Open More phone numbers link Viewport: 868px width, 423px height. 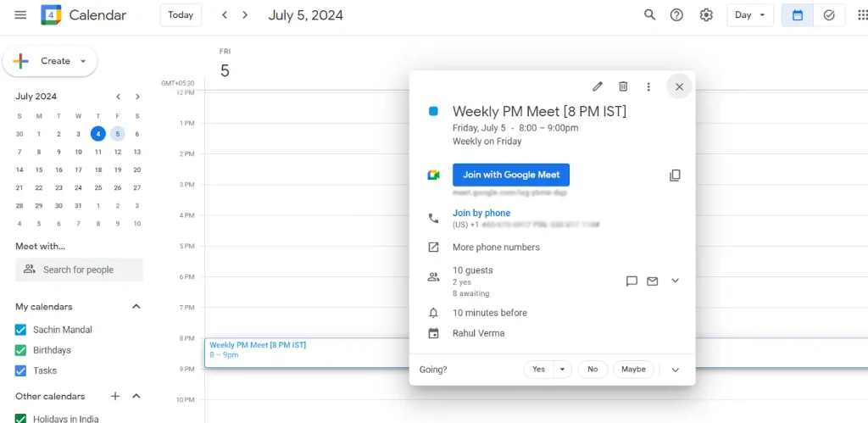click(496, 247)
